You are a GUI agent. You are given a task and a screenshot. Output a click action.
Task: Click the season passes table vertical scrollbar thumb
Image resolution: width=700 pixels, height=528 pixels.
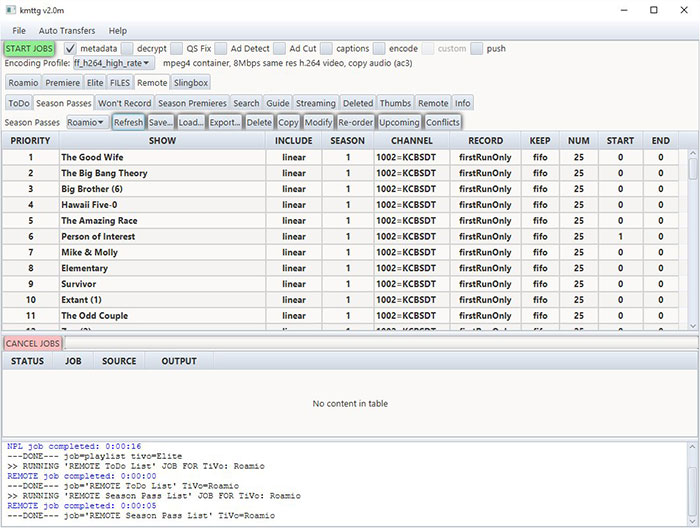coord(692,168)
